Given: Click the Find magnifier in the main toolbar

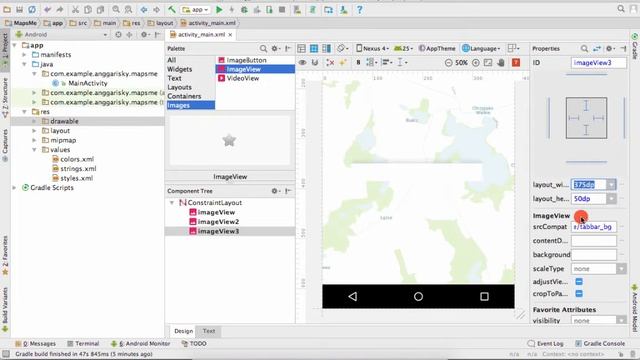Looking at the screenshot, I should click(116, 9).
